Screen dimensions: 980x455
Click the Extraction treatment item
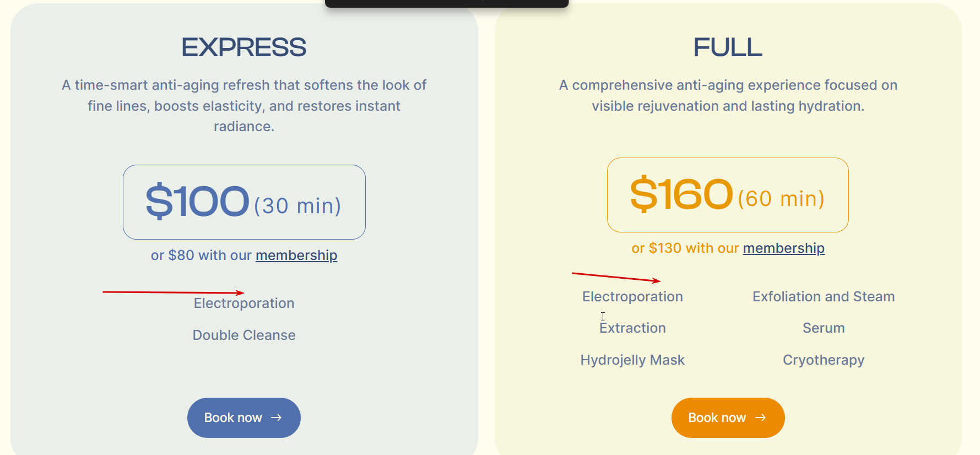(632, 328)
